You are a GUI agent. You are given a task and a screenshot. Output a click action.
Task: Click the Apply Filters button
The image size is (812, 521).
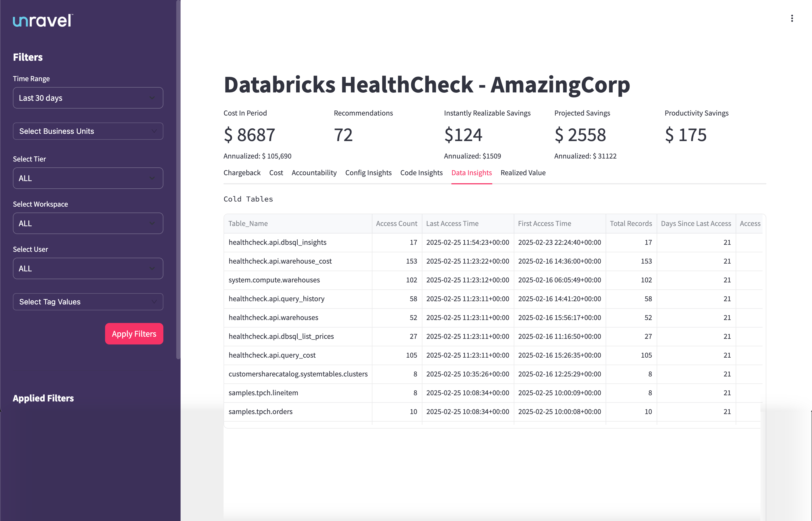(134, 333)
